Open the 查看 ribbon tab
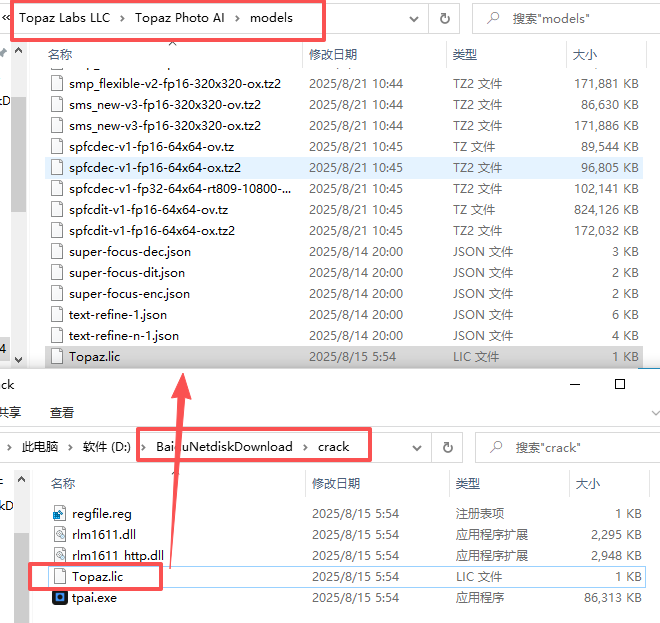The width and height of the screenshot is (660, 623). click(x=62, y=412)
